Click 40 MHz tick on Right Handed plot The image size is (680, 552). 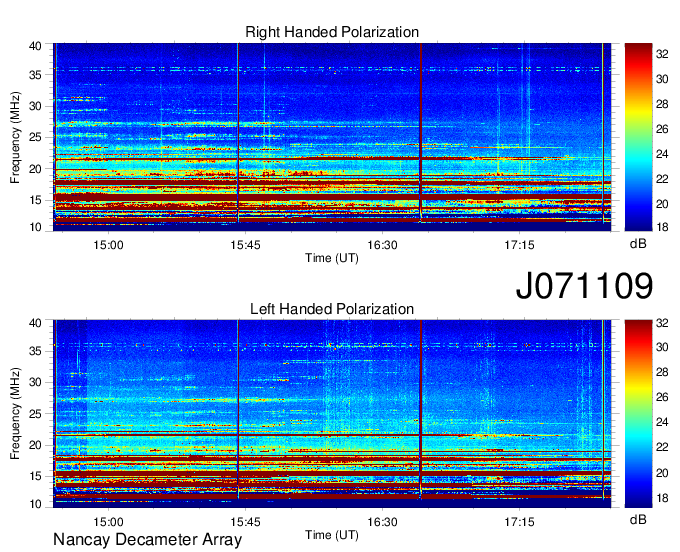coord(35,46)
